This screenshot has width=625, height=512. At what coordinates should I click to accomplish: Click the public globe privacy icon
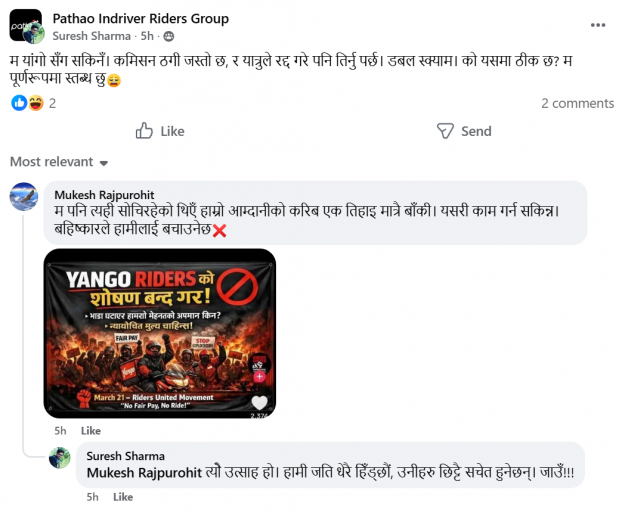[169, 36]
